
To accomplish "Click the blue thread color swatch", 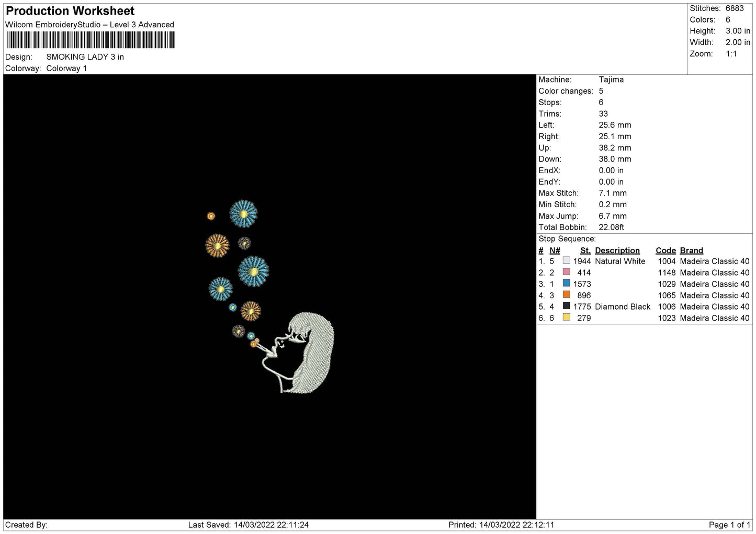I will [x=566, y=283].
